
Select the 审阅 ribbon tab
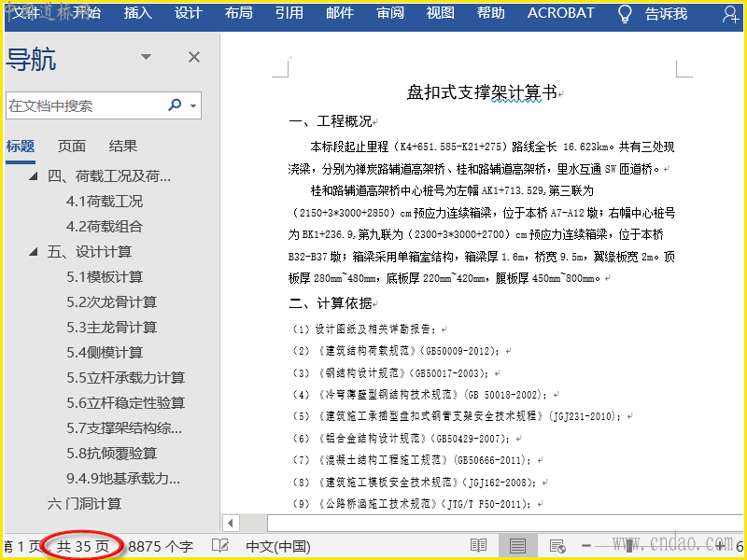pyautogui.click(x=390, y=13)
